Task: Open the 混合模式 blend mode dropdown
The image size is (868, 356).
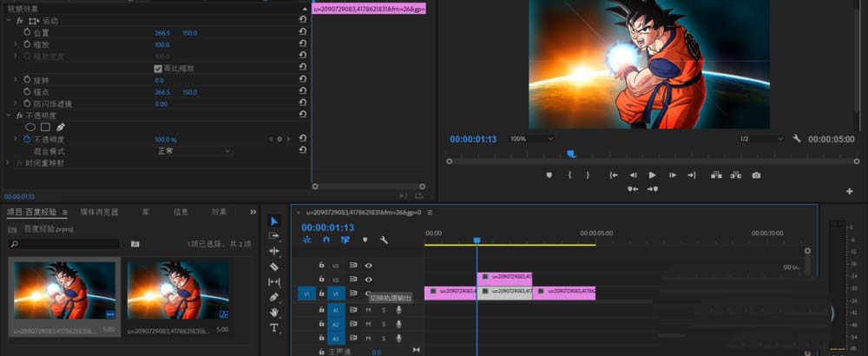Action: (193, 151)
